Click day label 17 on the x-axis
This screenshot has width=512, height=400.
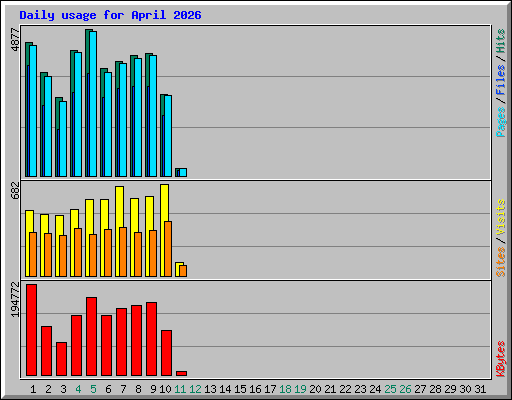270,389
